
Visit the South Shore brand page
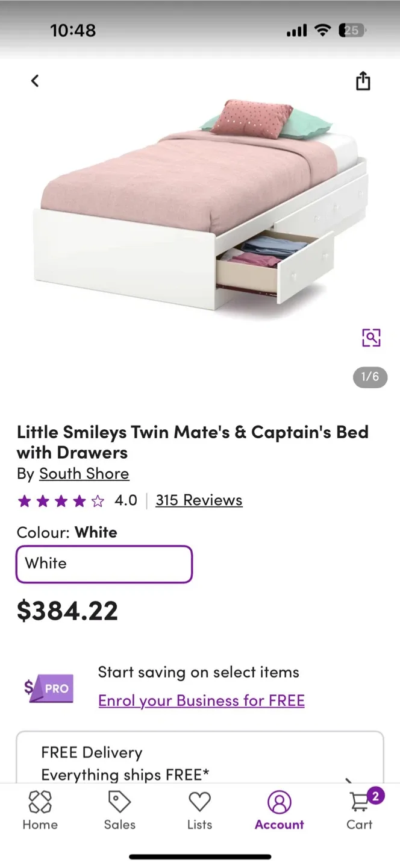coord(84,474)
